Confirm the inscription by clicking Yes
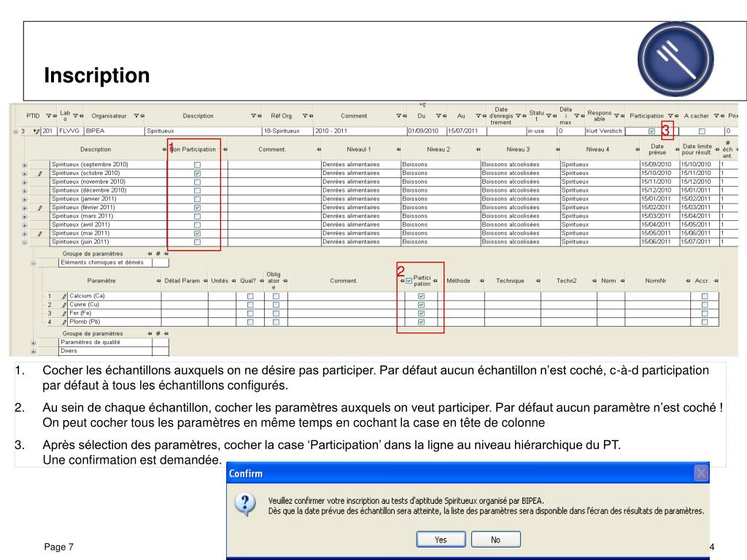The image size is (747, 560). click(x=441, y=540)
